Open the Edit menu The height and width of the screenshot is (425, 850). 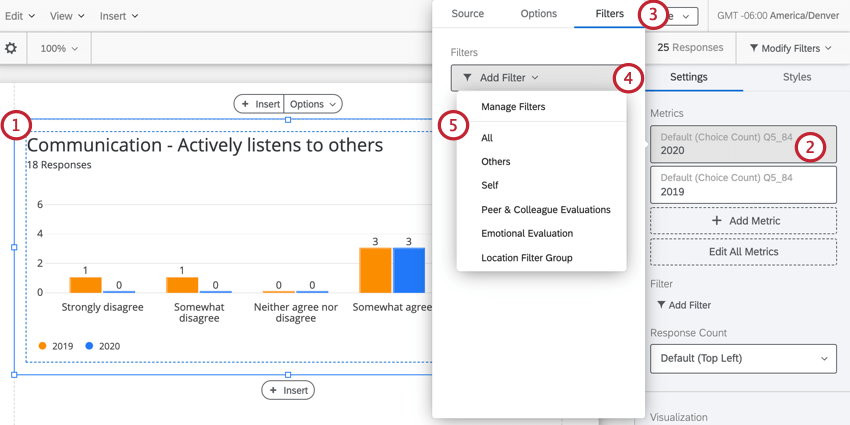pos(19,16)
